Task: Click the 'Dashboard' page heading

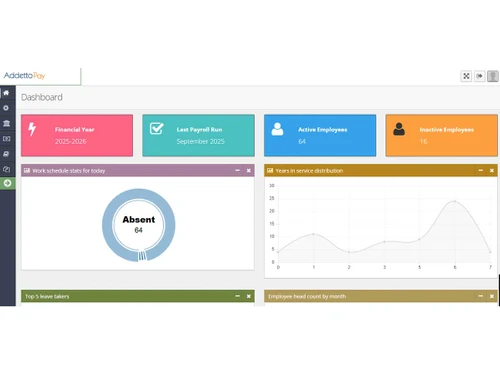Action: 42,97
